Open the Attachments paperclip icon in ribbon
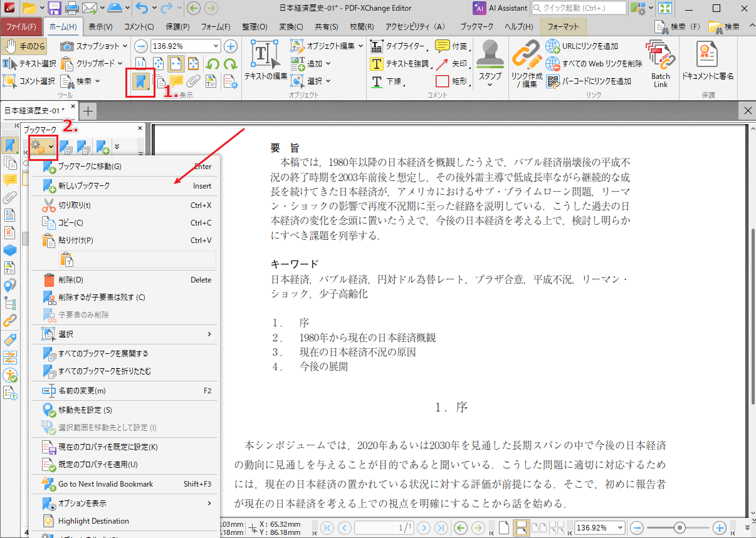This screenshot has height=538, width=756. (193, 81)
